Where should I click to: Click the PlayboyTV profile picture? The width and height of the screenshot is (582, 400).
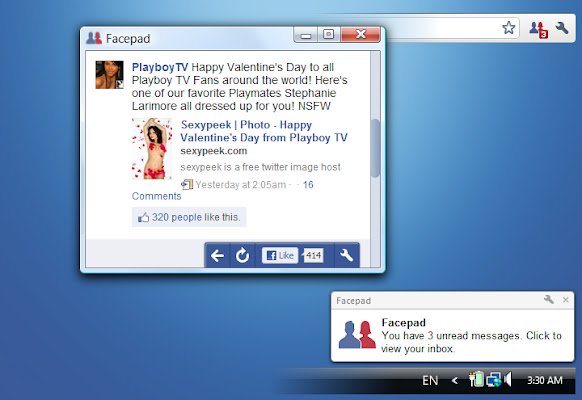coord(109,75)
